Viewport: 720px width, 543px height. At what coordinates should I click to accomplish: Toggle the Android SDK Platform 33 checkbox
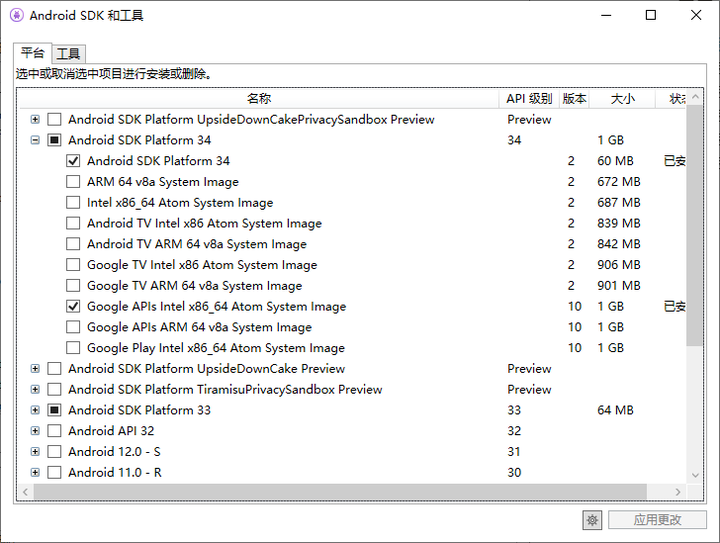[54, 410]
